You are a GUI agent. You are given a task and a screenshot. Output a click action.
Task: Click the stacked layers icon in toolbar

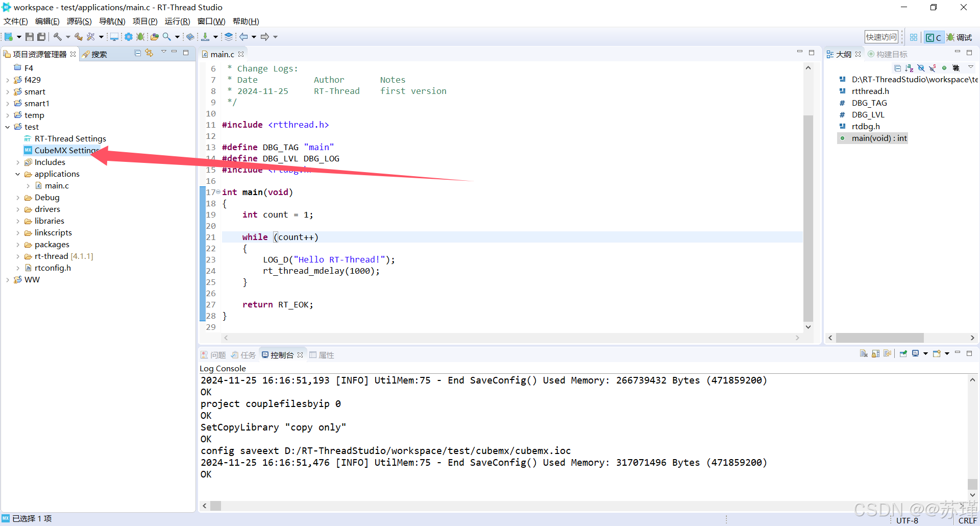click(x=229, y=37)
